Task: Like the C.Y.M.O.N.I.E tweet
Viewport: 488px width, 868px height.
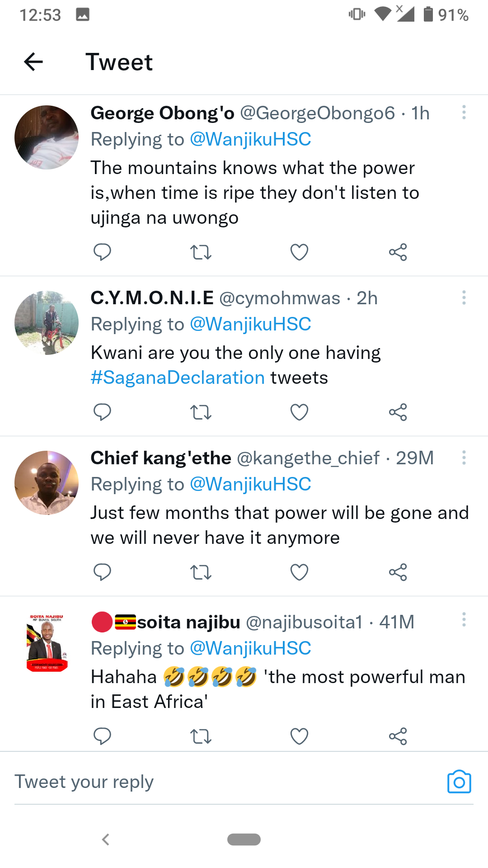Action: (299, 412)
